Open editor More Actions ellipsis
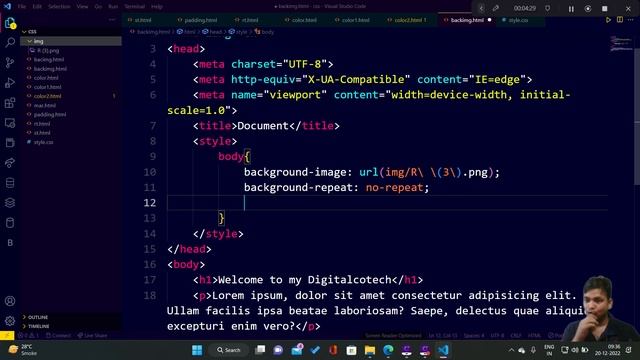The height and width of the screenshot is (360, 640). (631, 20)
